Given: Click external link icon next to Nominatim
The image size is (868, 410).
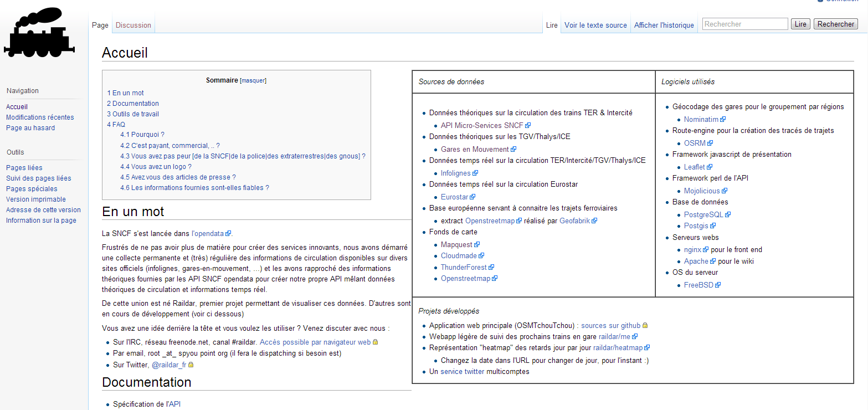Looking at the screenshot, I should 723,120.
